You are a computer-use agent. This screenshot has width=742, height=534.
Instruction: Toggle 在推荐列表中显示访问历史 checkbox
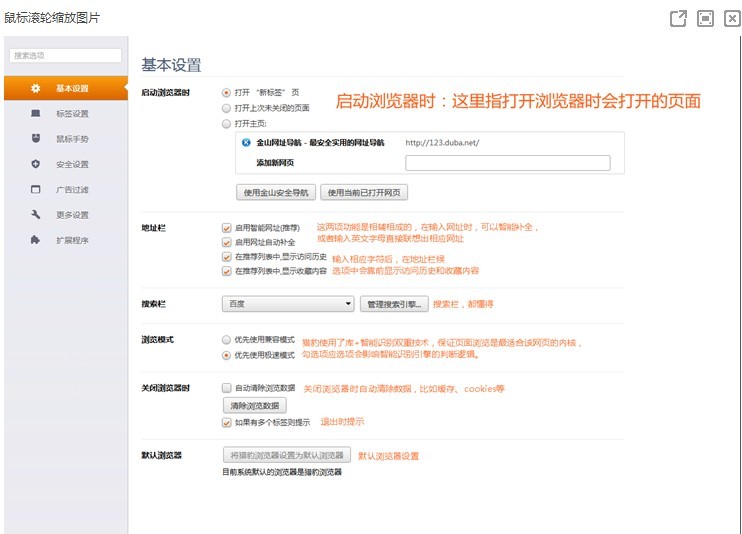coord(227,257)
